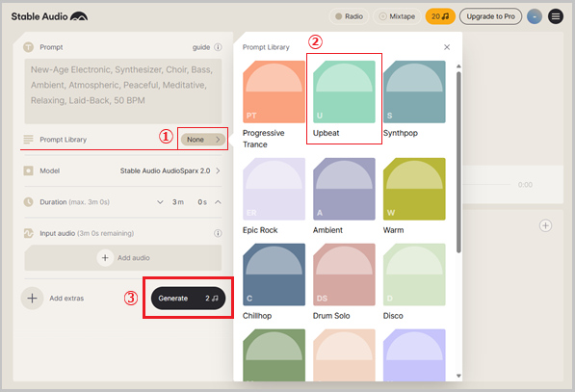
Task: Click Upgrade to Pro button
Action: click(490, 16)
